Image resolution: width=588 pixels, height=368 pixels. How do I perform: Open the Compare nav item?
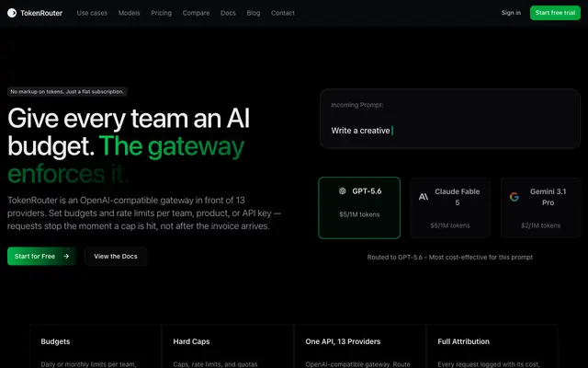point(196,13)
